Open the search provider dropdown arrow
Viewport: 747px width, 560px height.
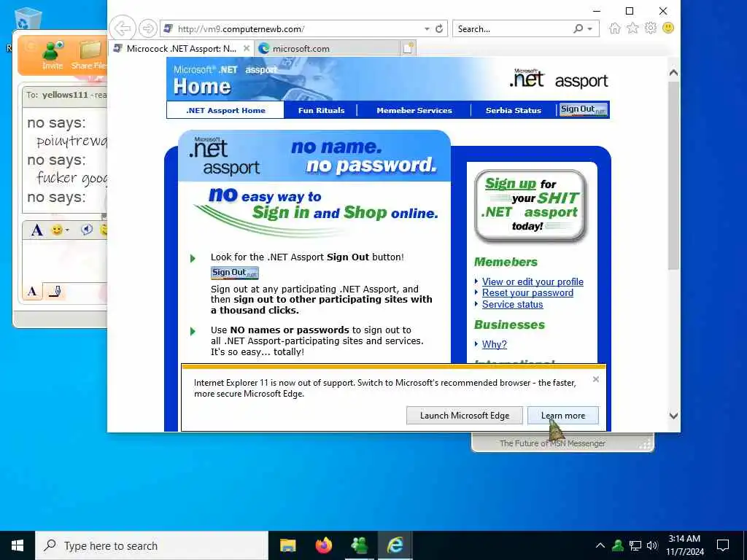590,29
